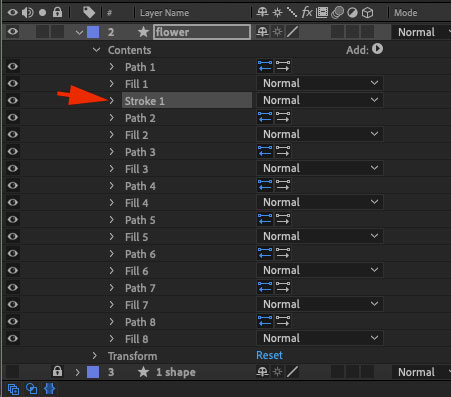Expand Stroke 1 properties
This screenshot has height=397, width=451.
[x=112, y=100]
